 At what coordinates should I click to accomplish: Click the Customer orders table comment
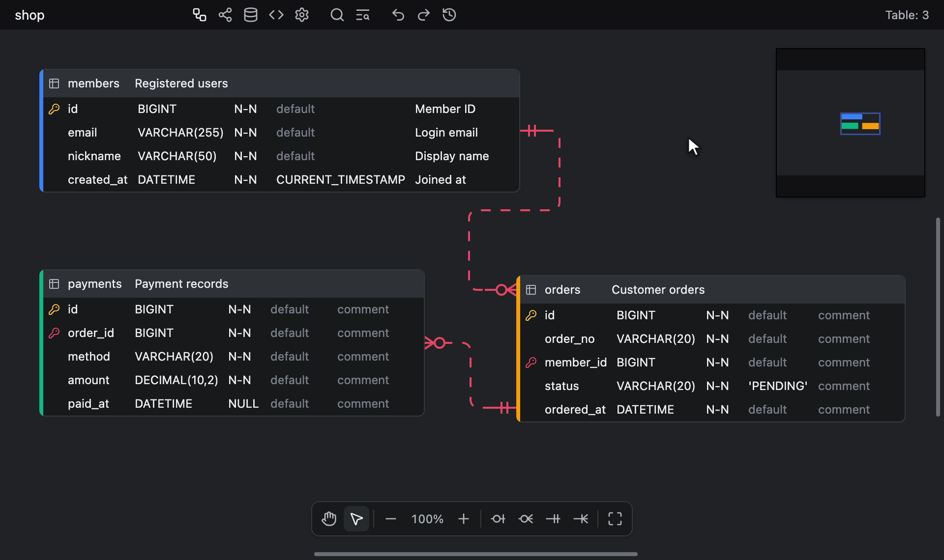click(x=658, y=290)
